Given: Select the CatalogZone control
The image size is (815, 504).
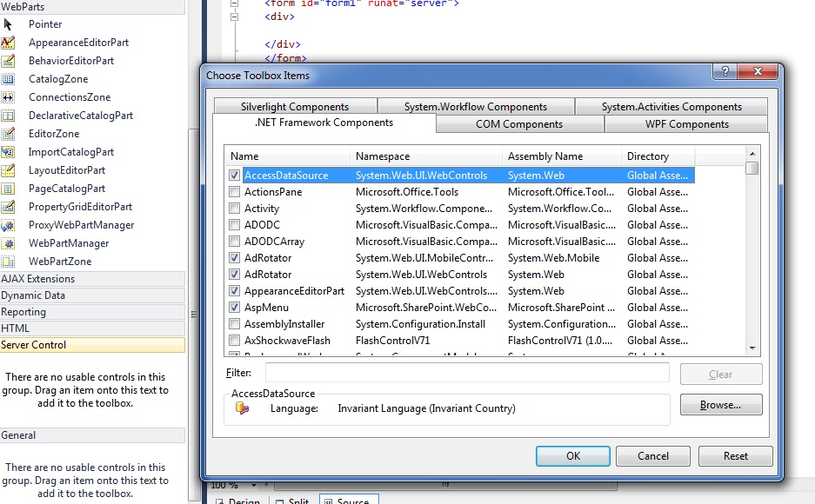Looking at the screenshot, I should tap(13, 78).
